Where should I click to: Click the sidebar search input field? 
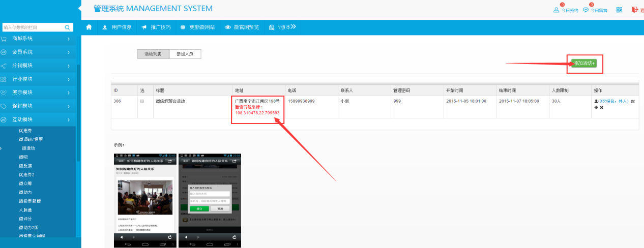pyautogui.click(x=32, y=27)
